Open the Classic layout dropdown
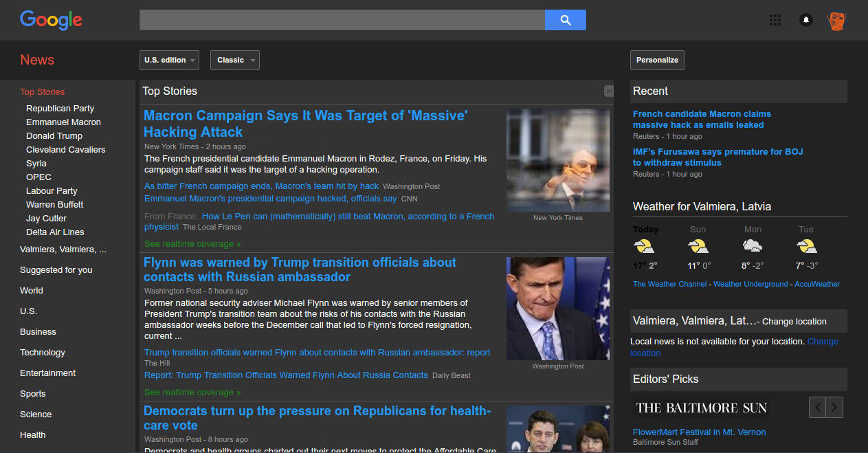This screenshot has width=868, height=453. coord(235,60)
